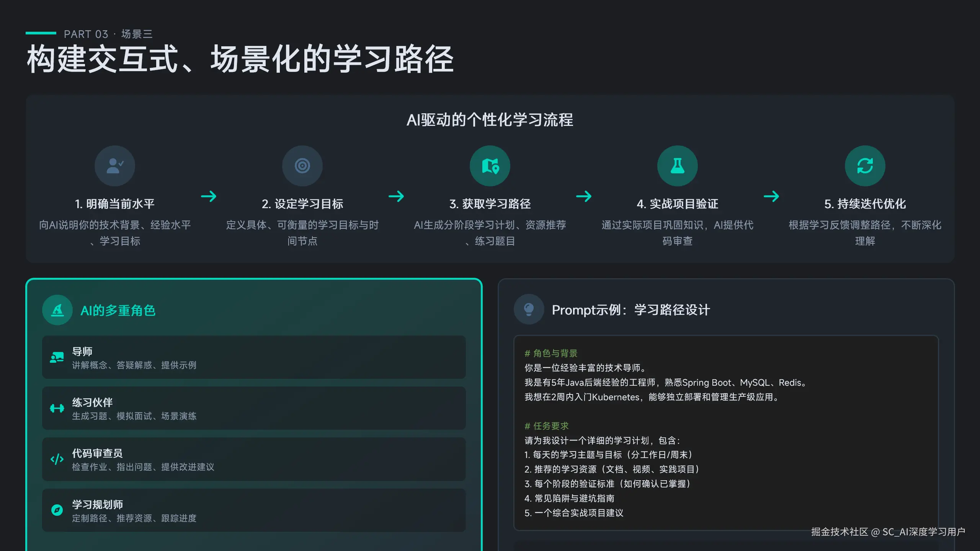Click the compass icon on 学习规划师 card

57,510
